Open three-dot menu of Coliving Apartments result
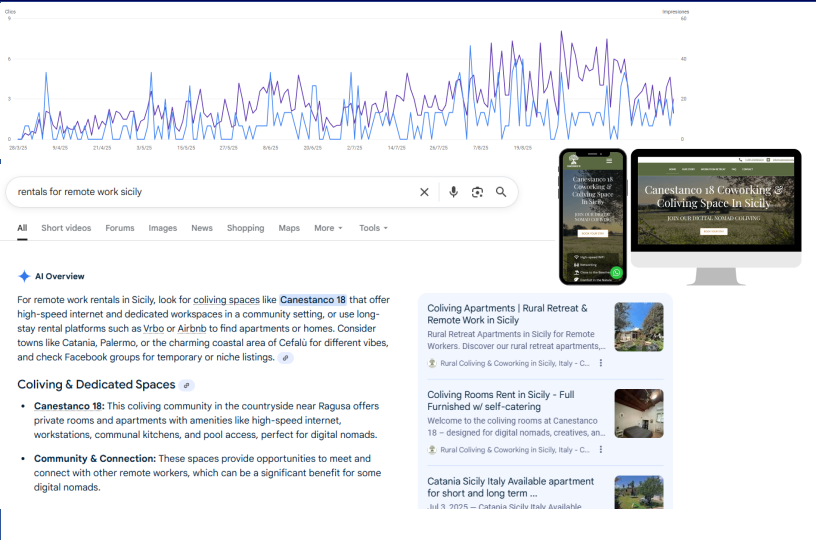 601,363
